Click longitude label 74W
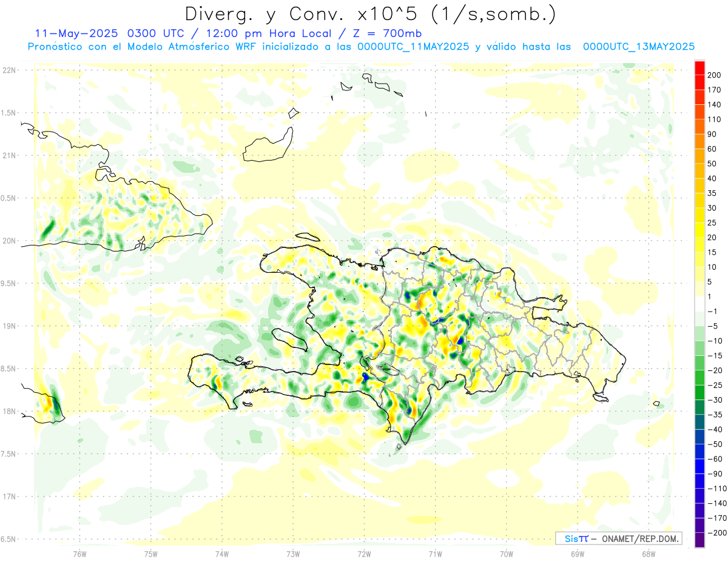Image resolution: width=728 pixels, height=562 pixels. (x=222, y=554)
